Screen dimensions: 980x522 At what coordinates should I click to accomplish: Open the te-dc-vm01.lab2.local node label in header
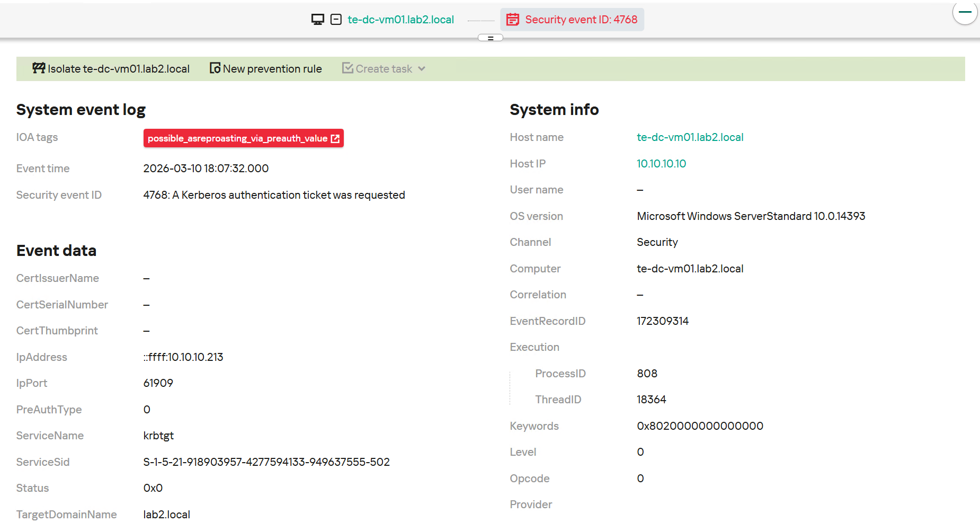click(x=400, y=20)
